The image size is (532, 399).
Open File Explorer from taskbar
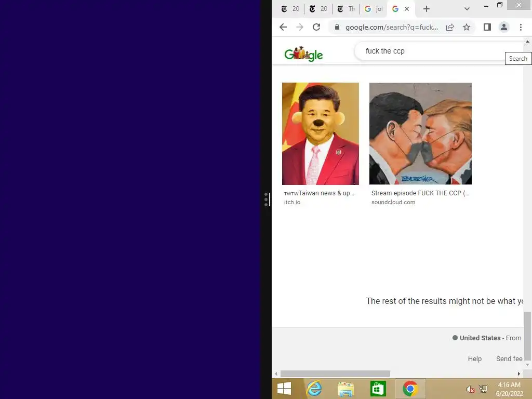pos(345,389)
